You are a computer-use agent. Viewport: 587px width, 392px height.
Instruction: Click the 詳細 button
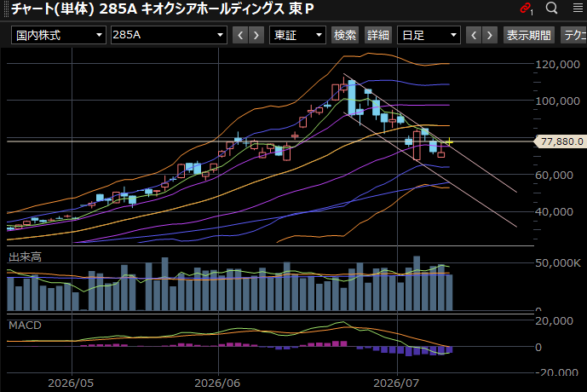378,35
